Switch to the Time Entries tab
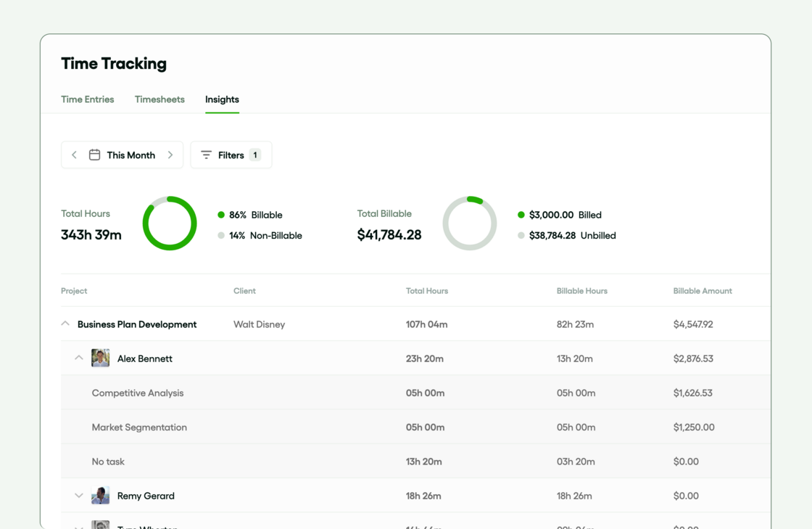812x529 pixels. click(87, 99)
